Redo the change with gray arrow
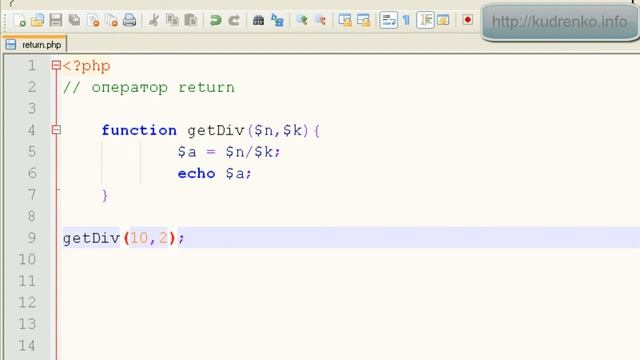 (234, 20)
